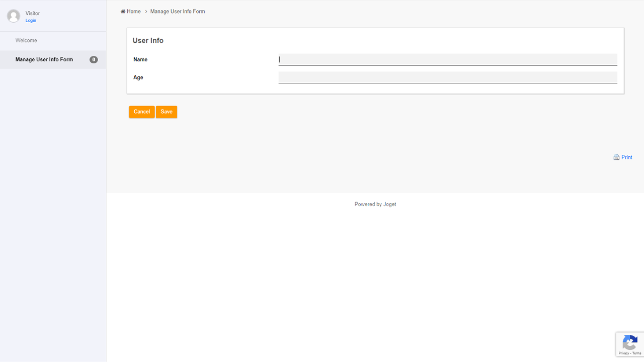Click the reCAPTCHA logo badge
644x362 pixels.
click(x=629, y=342)
